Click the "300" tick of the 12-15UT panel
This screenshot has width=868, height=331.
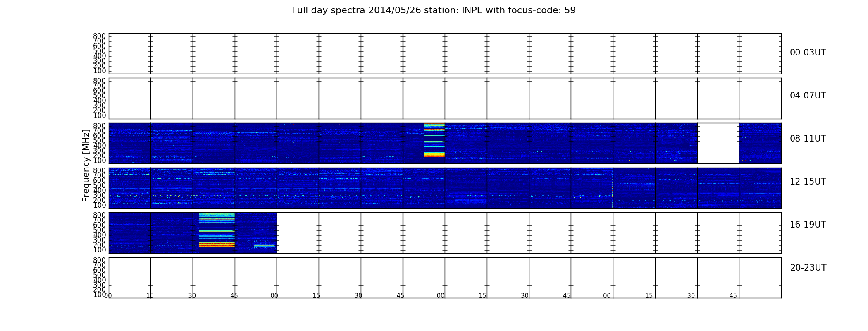click(x=99, y=195)
